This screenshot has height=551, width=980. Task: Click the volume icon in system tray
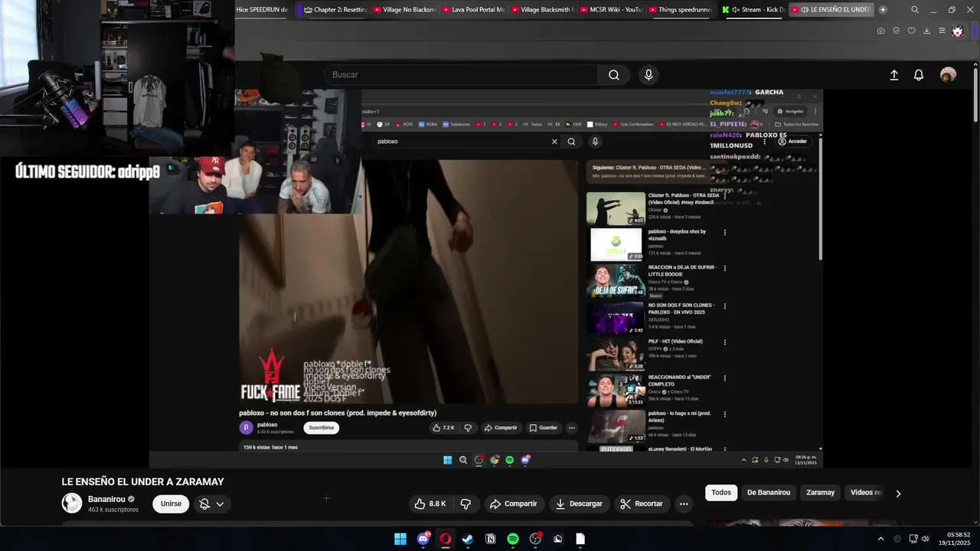[x=925, y=539]
